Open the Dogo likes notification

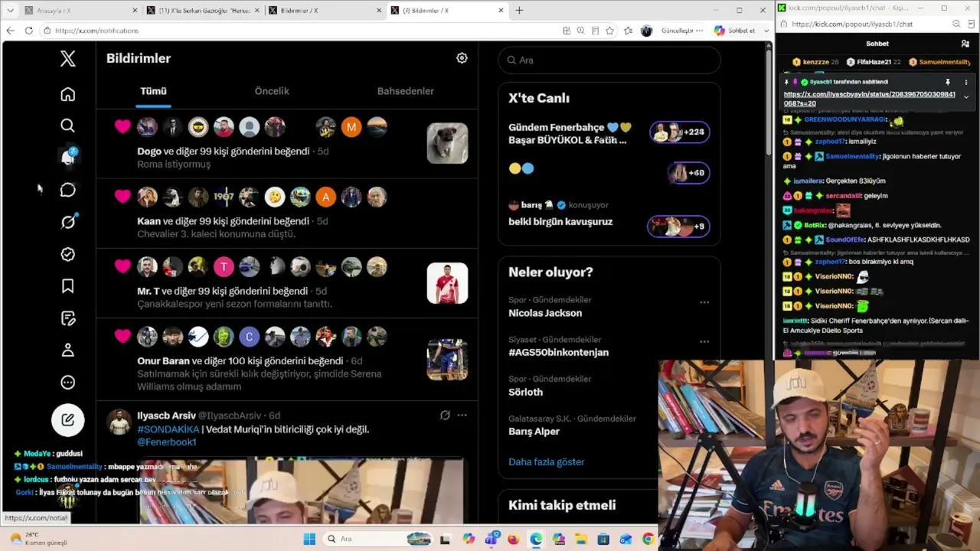click(x=287, y=143)
